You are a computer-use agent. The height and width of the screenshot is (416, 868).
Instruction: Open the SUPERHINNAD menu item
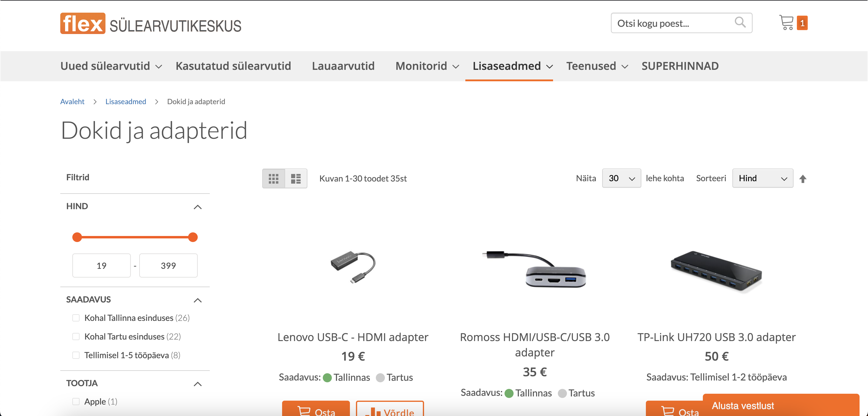tap(680, 66)
